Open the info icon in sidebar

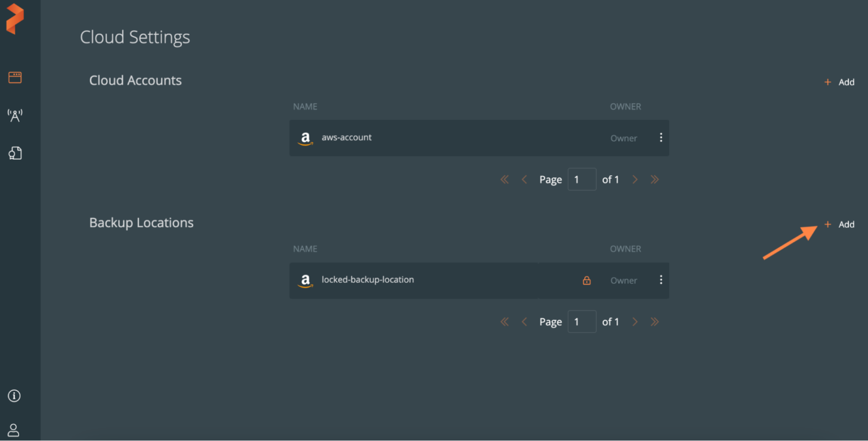tap(14, 396)
